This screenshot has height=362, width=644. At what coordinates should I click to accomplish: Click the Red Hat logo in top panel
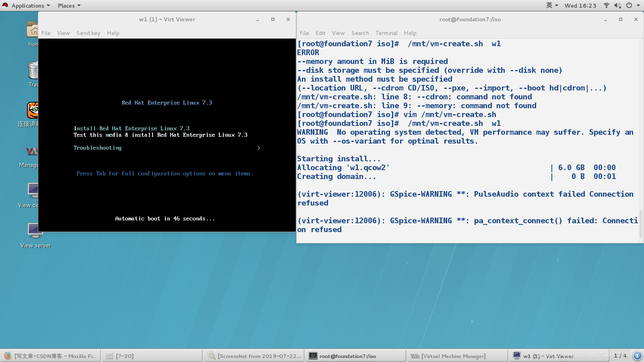pos(5,5)
